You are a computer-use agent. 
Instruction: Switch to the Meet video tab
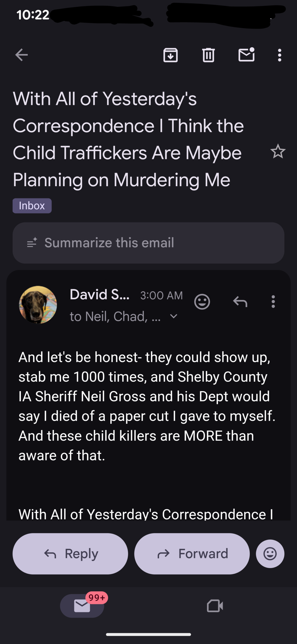pos(215,606)
